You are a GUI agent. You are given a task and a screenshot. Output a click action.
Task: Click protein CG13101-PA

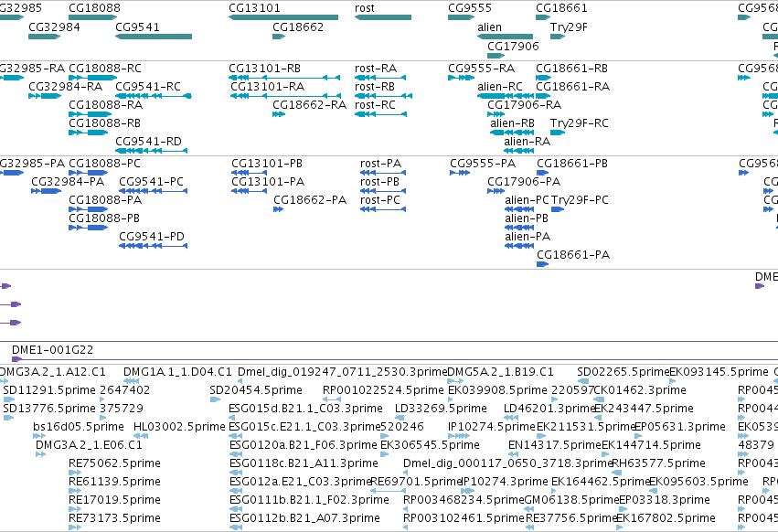pyautogui.click(x=268, y=182)
